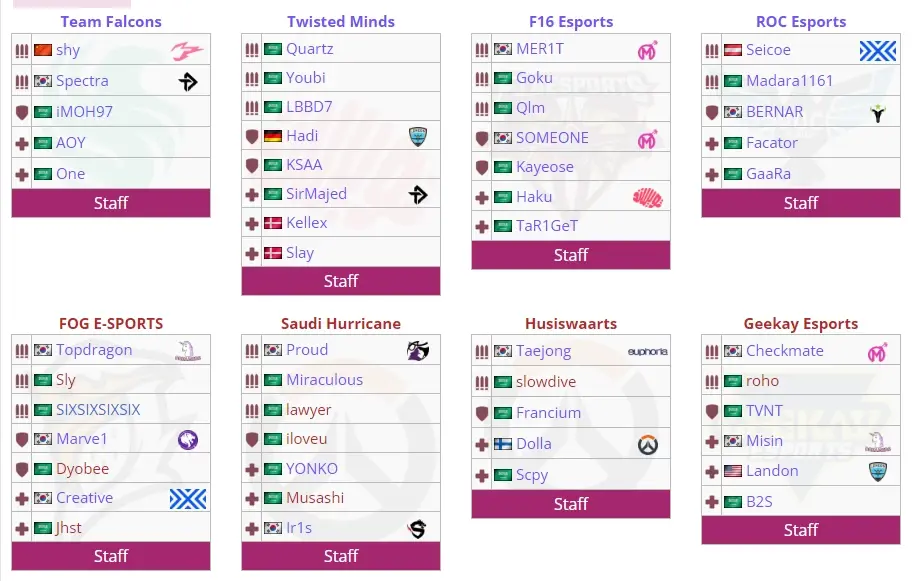Show the Staff list for Geekay Esports
This screenshot has width=917, height=581.
click(801, 530)
